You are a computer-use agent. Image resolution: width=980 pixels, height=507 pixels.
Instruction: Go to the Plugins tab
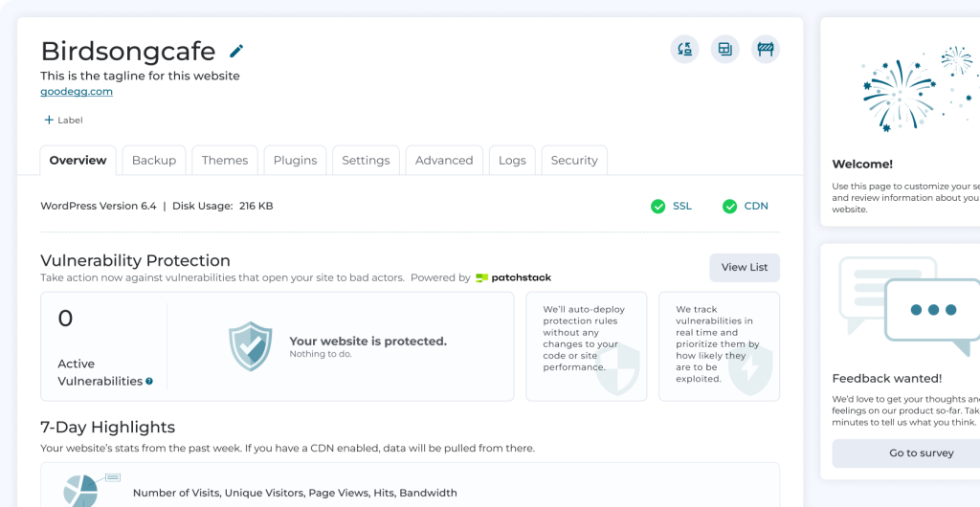[x=295, y=161]
